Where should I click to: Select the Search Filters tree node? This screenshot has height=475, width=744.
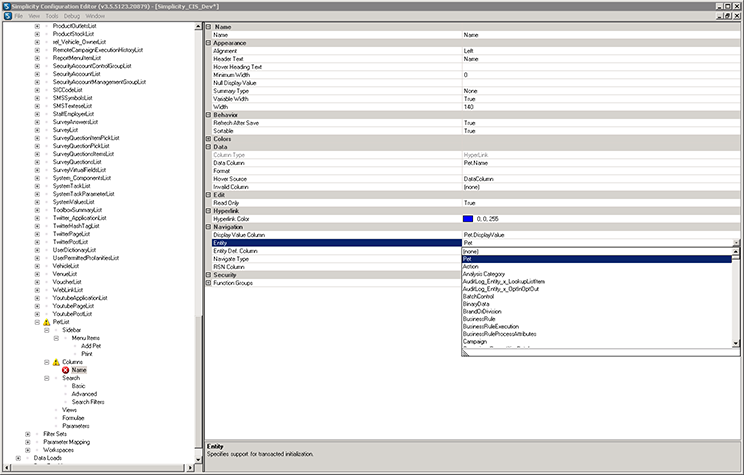click(88, 402)
